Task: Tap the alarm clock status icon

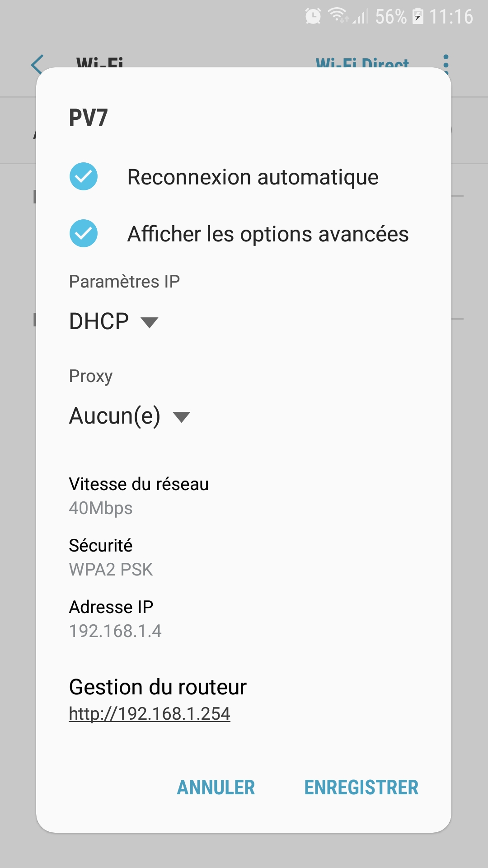Action: [x=313, y=16]
